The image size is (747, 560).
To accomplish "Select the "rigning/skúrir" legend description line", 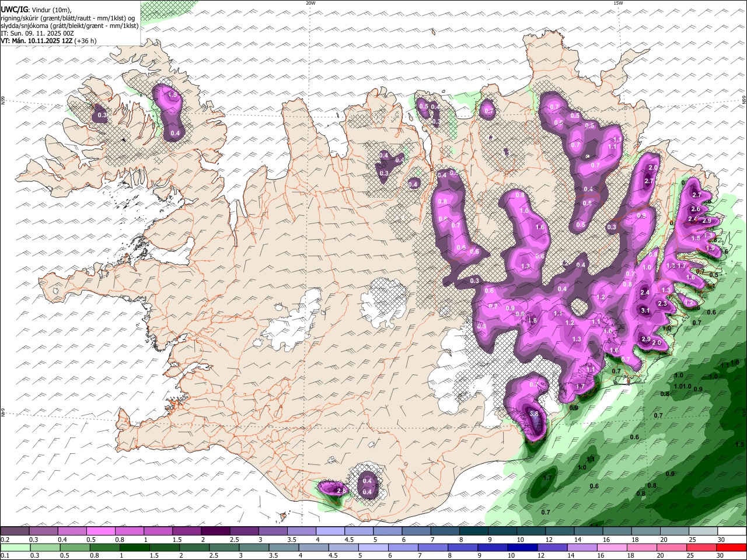I will 68,17.
